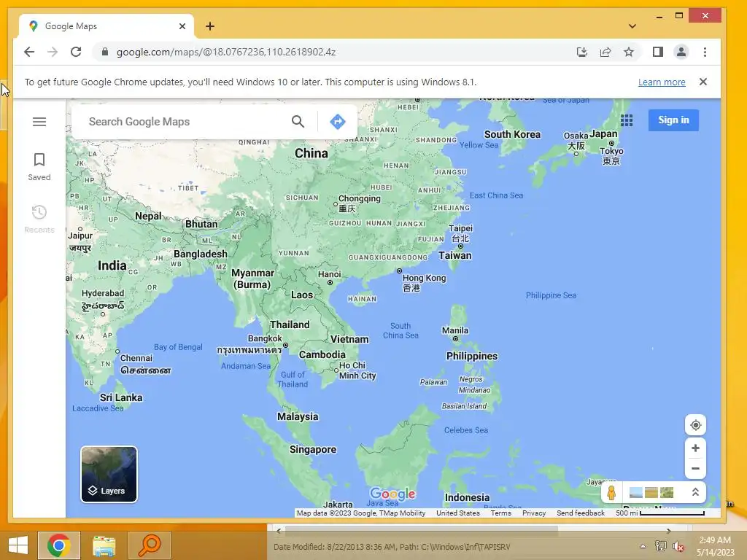The height and width of the screenshot is (560, 747).
Task: Open the Privacy link
Action: point(534,513)
